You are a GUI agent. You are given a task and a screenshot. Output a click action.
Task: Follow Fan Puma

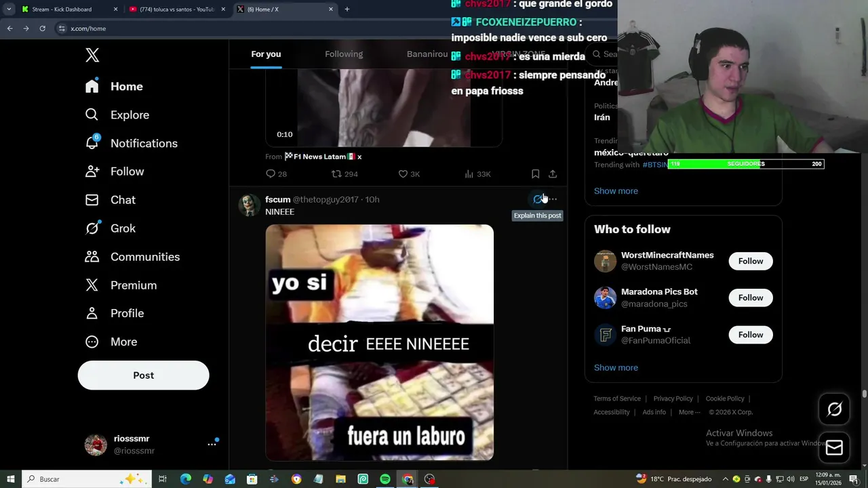coord(751,335)
